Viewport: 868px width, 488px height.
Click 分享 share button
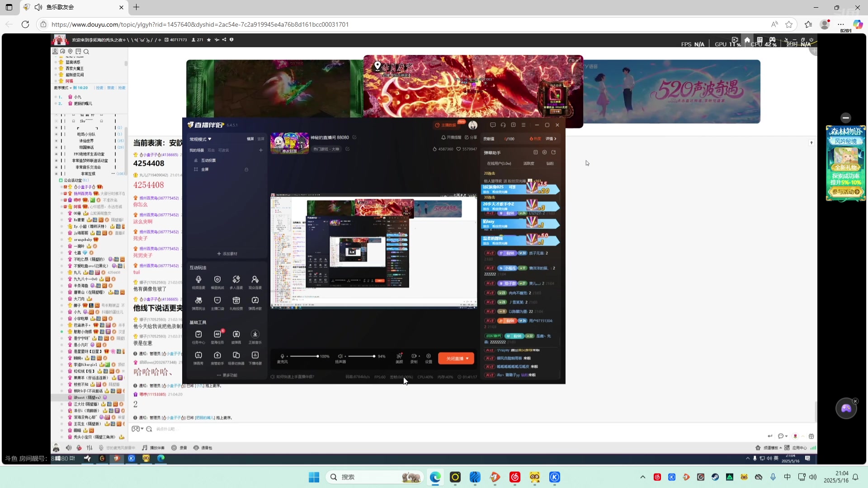471,137
